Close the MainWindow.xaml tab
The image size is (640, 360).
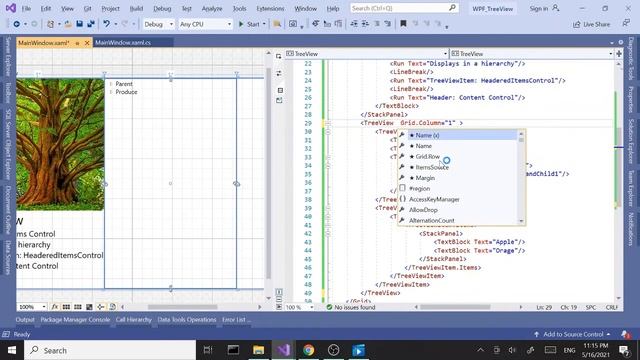click(x=87, y=43)
